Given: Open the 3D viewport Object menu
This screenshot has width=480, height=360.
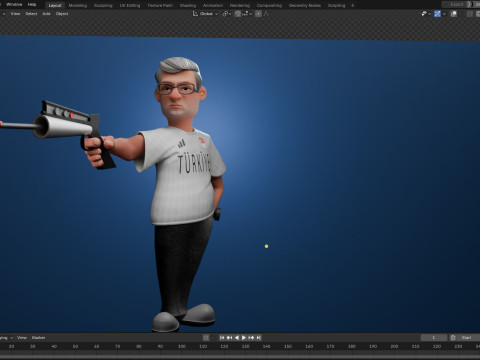Looking at the screenshot, I should [62, 14].
